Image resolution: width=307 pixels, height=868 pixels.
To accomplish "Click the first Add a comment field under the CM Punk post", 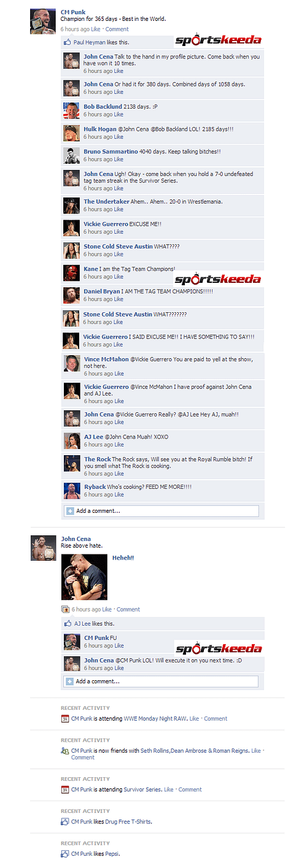I will [x=161, y=510].
